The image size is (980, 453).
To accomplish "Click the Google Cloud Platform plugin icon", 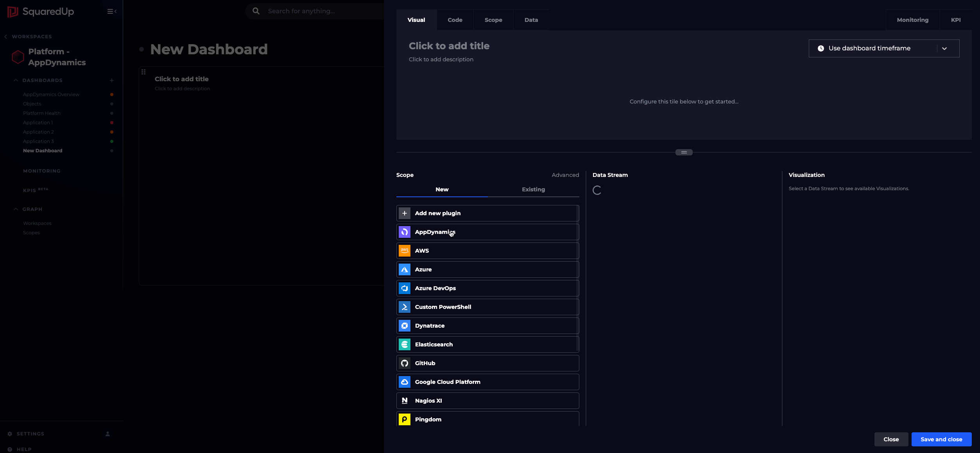I will coord(404,382).
